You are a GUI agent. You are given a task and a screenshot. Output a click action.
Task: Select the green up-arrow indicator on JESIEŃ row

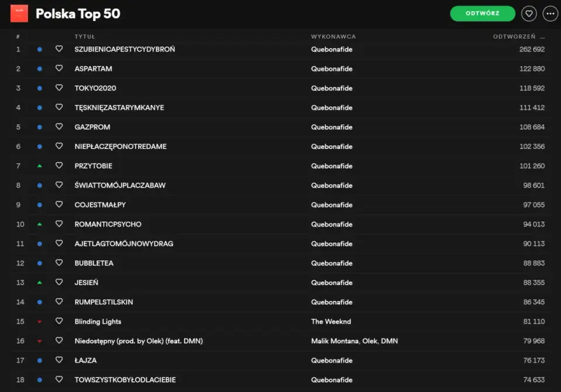point(40,283)
